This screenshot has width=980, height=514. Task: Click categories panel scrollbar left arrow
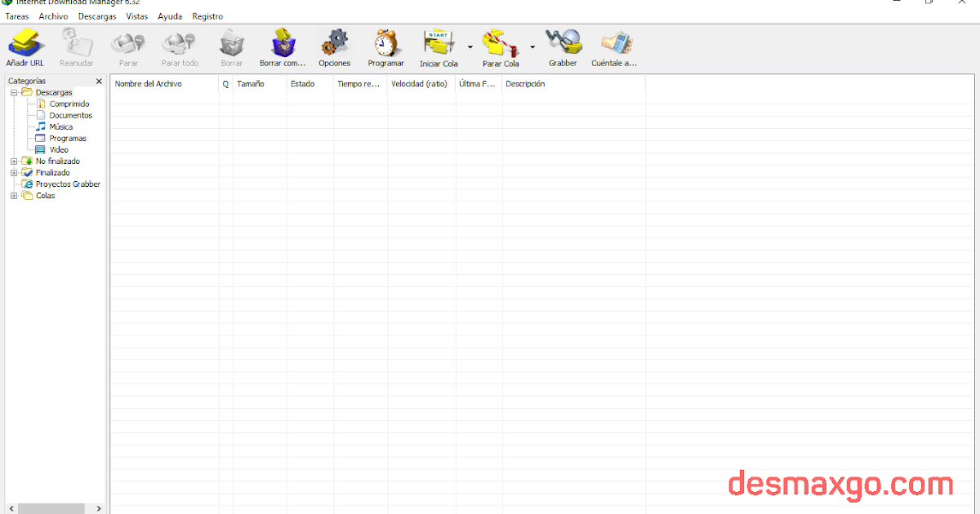coord(11,508)
